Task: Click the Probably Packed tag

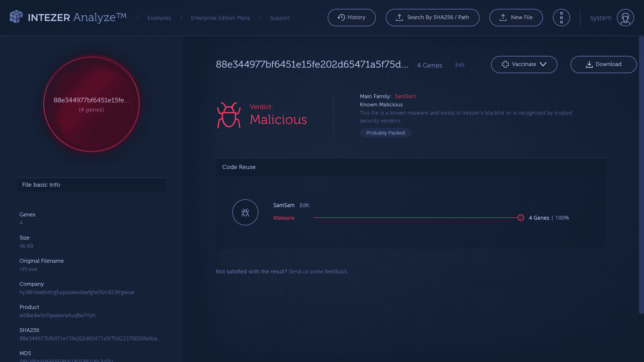Action: (385, 133)
